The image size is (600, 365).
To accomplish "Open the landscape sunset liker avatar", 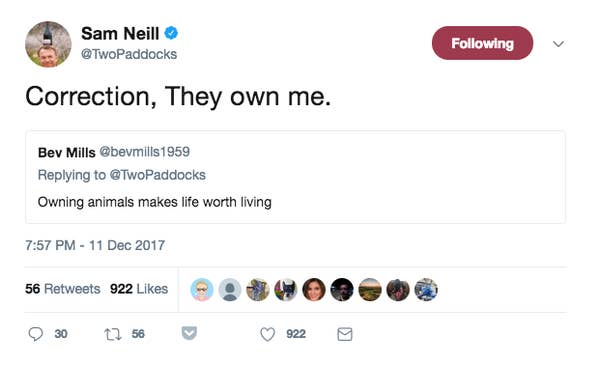I will click(x=370, y=290).
